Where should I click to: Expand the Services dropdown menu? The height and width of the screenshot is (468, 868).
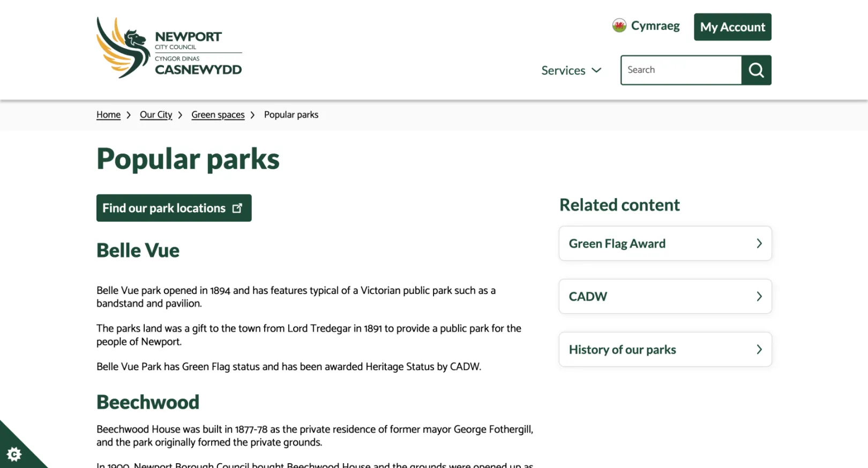(564, 71)
